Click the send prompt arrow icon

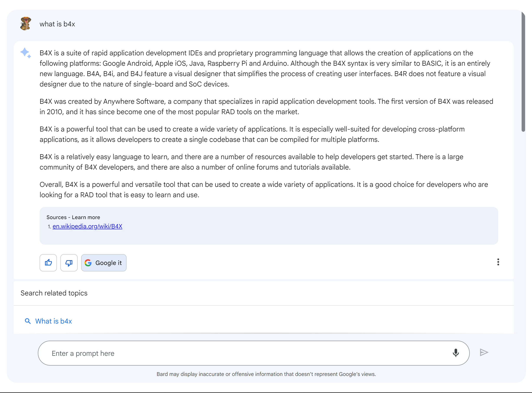click(x=484, y=352)
